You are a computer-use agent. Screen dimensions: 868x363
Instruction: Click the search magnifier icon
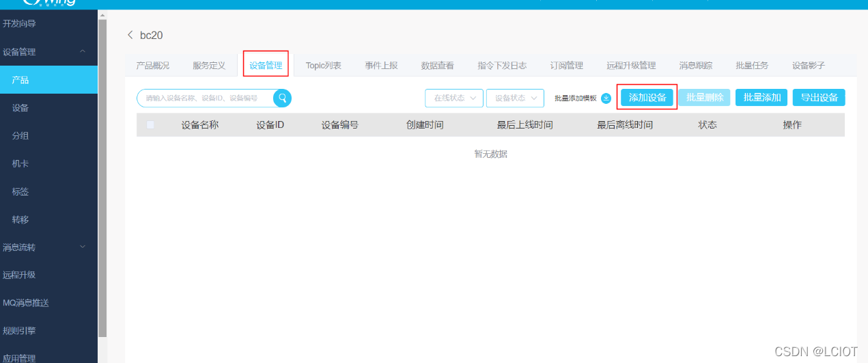pos(282,98)
